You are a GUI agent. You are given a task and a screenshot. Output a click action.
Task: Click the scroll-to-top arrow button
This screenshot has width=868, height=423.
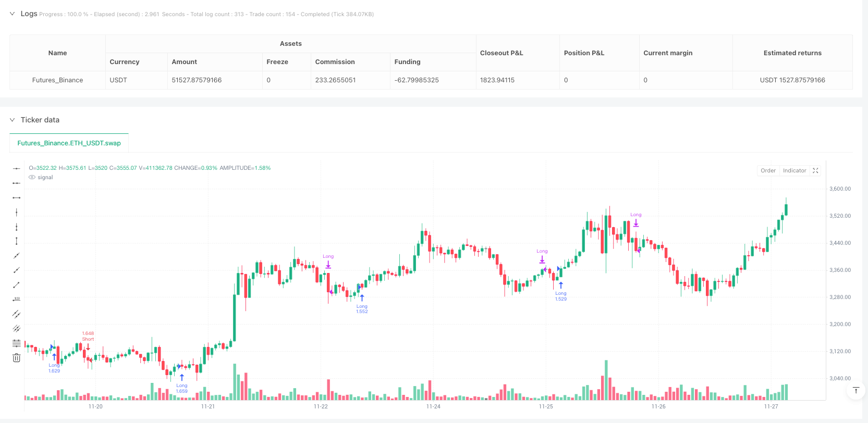[855, 390]
